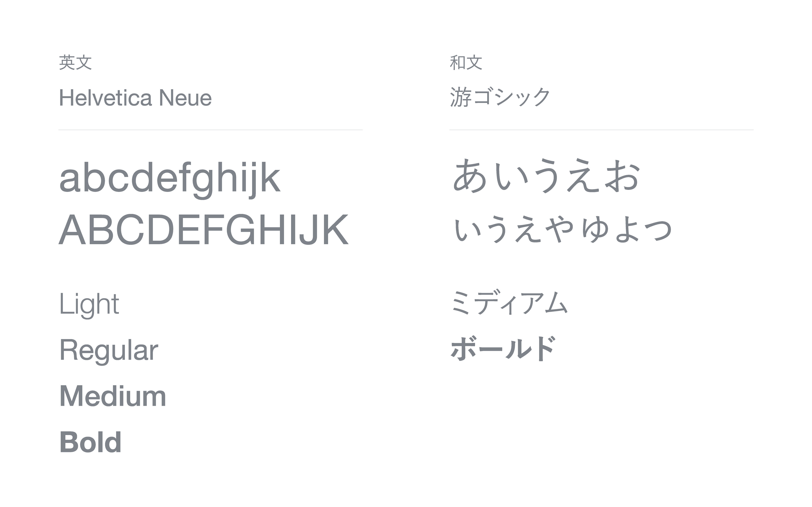Click the Helvetica Neue font name
The image size is (812, 507).
click(x=135, y=98)
